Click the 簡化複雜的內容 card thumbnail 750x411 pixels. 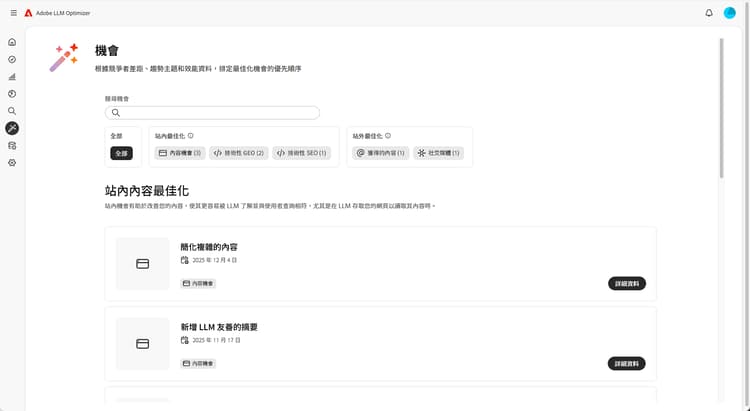point(143,264)
